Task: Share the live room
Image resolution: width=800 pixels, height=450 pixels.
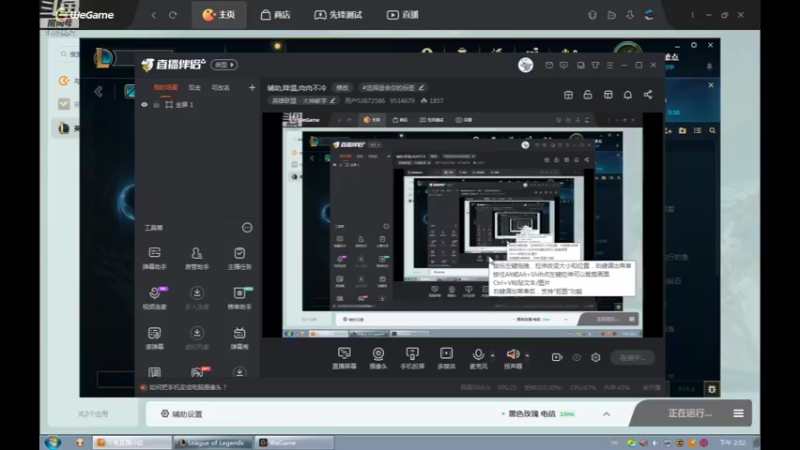Action: (x=647, y=95)
